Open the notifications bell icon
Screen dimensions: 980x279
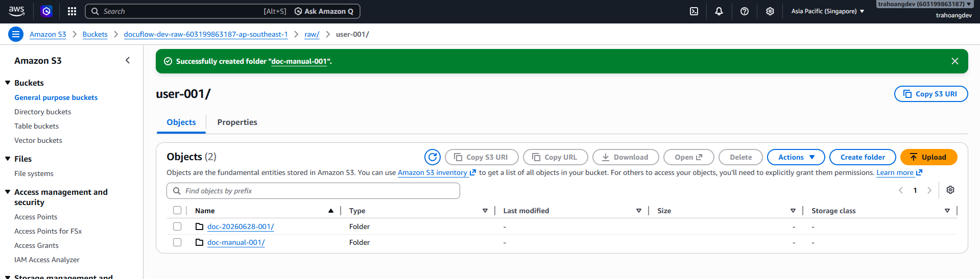click(x=719, y=11)
